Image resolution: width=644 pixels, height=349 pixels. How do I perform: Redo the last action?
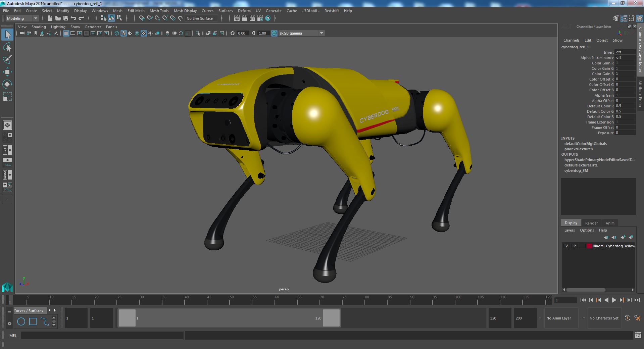81,18
